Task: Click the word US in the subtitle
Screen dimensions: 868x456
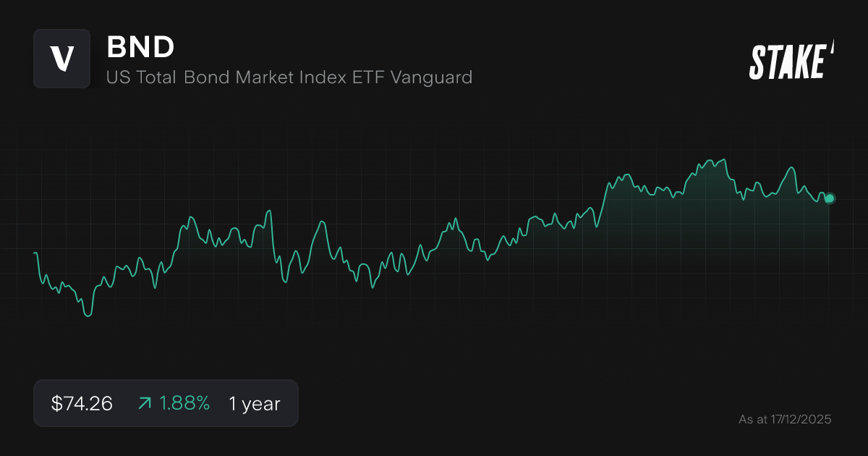Action: (x=116, y=77)
